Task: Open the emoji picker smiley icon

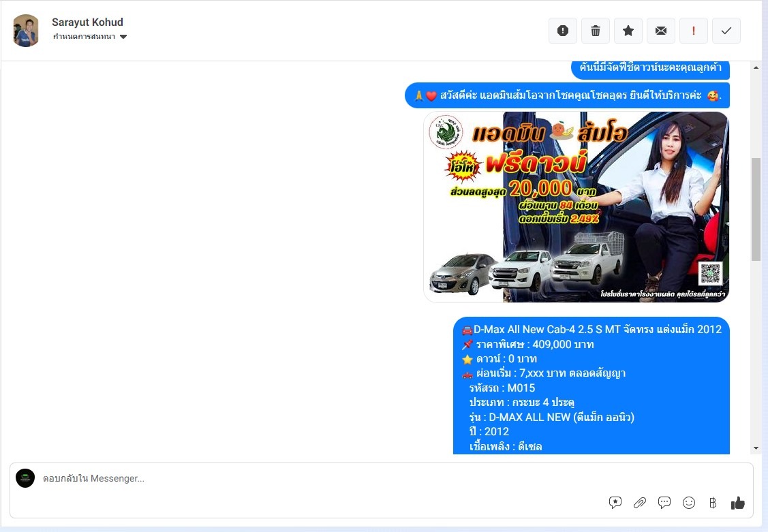Action: coord(689,503)
